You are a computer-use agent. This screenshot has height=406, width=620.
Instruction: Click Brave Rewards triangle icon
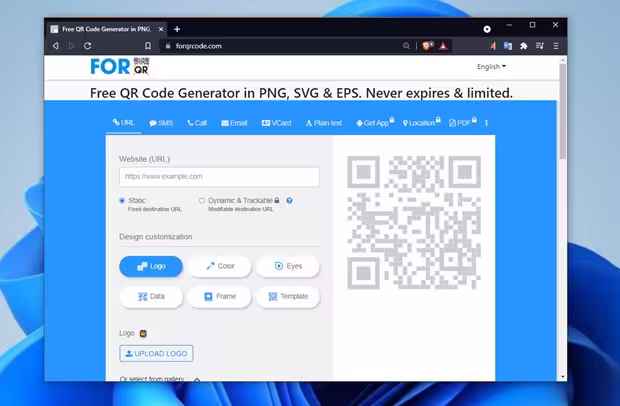[444, 46]
